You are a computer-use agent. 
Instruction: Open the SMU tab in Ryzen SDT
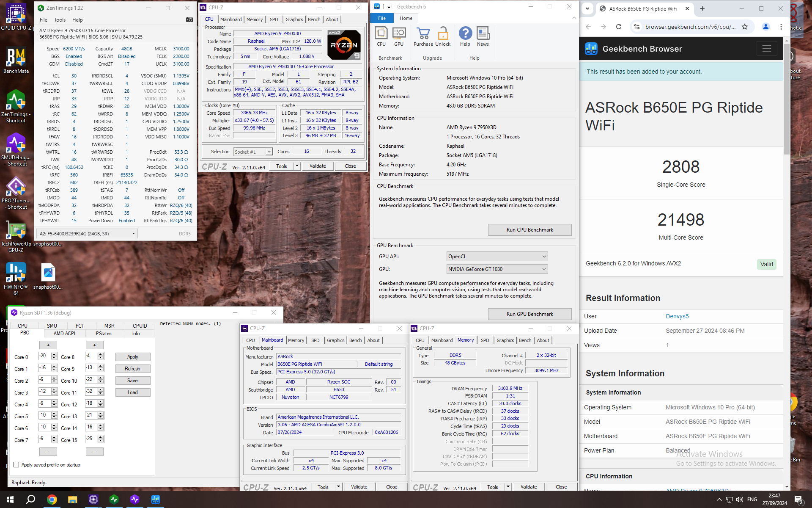coord(52,326)
